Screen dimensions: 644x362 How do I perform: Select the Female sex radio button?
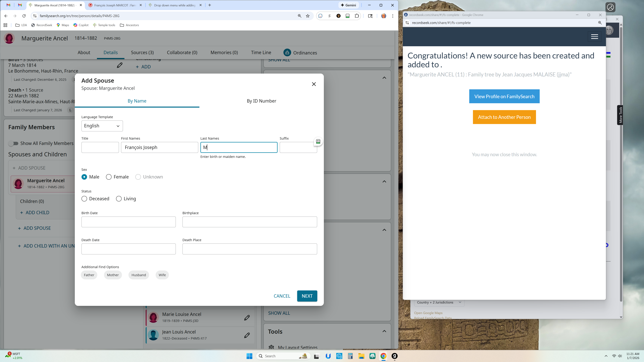[x=109, y=177]
